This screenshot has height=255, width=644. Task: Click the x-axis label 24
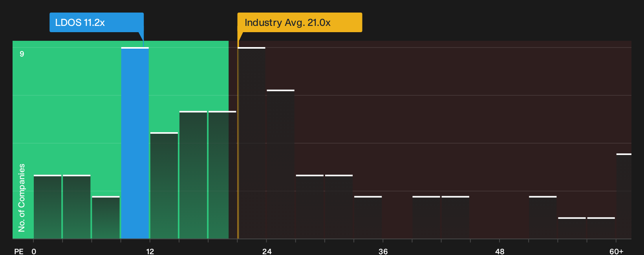point(267,251)
